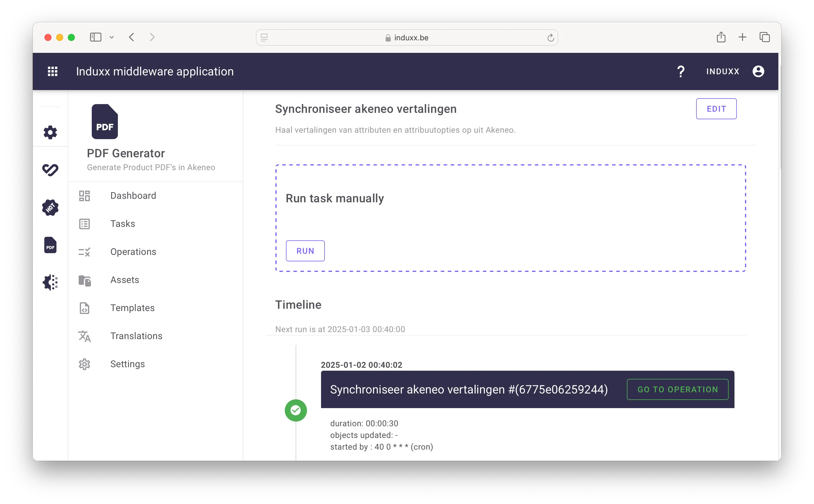Viewport: 814px width, 504px height.
Task: Click the checkmark link app icon in rail
Action: pyautogui.click(x=50, y=170)
